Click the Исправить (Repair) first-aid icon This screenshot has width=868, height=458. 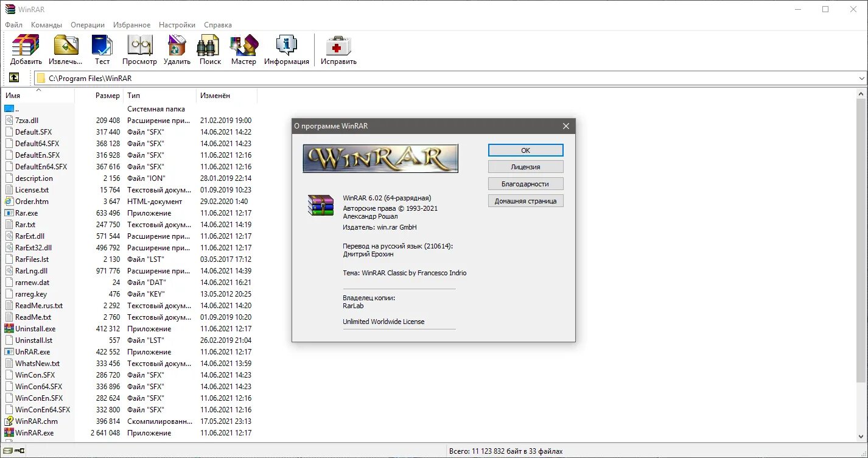coord(338,45)
